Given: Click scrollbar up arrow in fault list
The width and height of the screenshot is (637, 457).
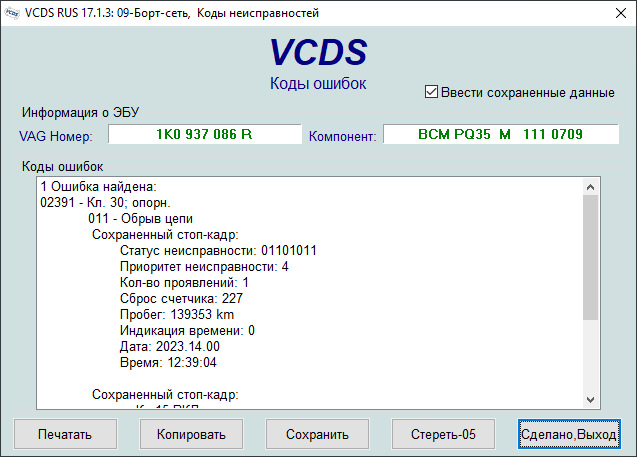Looking at the screenshot, I should click(591, 187).
